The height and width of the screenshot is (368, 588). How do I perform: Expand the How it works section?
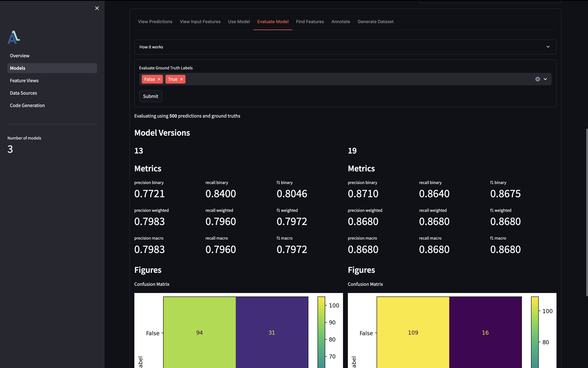[x=345, y=47]
